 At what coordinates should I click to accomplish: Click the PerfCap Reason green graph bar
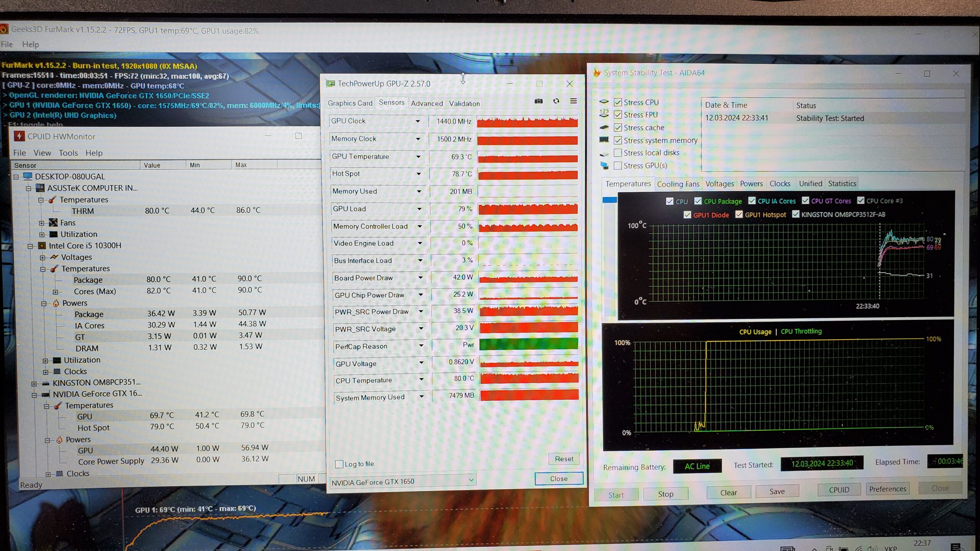coord(528,344)
